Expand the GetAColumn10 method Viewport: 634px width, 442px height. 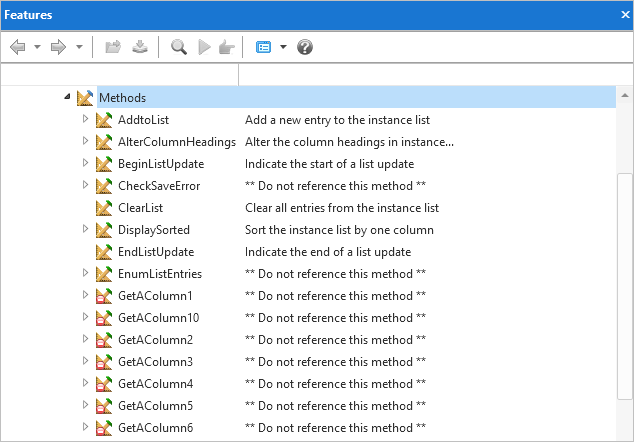coord(85,316)
